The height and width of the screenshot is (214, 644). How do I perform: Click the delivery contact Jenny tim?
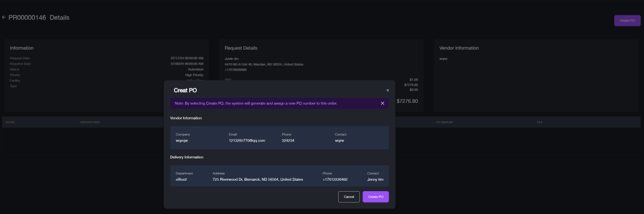(375, 179)
